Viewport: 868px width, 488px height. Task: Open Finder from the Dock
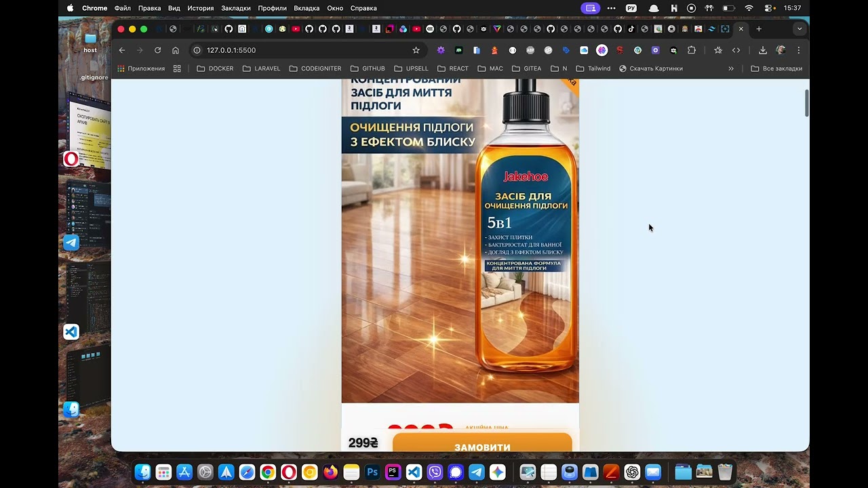pyautogui.click(x=142, y=472)
